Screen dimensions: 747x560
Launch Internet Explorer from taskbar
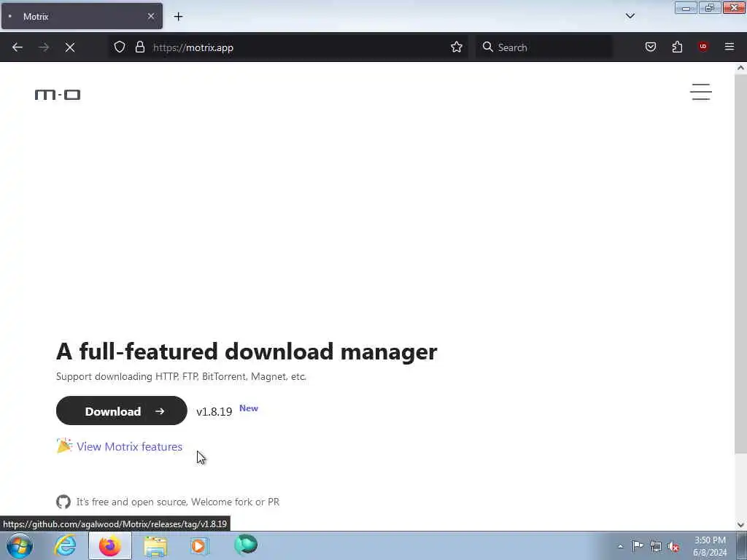pyautogui.click(x=65, y=545)
